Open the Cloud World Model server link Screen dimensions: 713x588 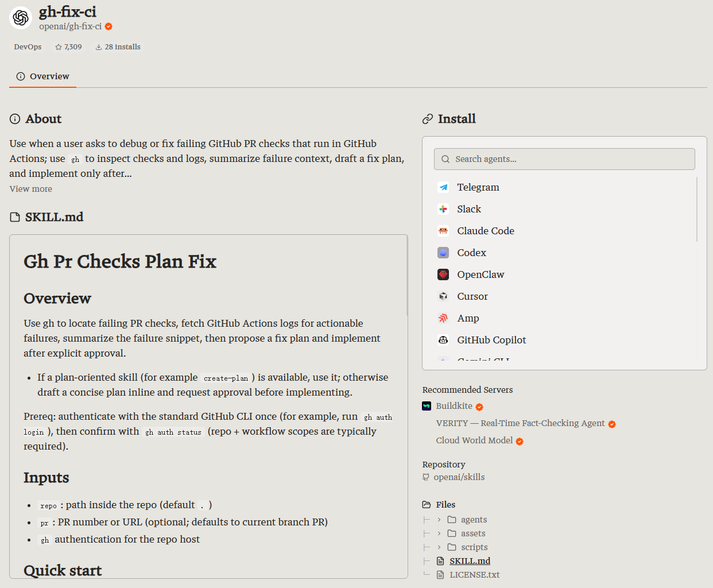474,440
